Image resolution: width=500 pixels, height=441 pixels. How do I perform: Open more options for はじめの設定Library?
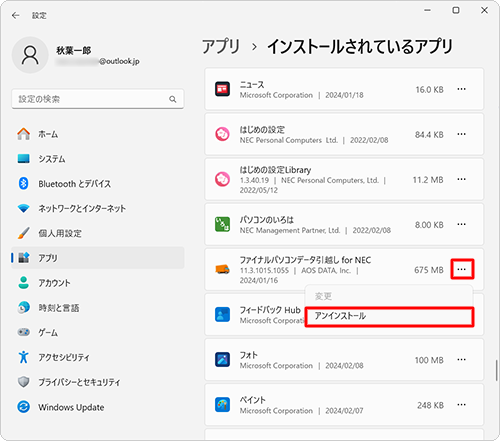coord(461,179)
